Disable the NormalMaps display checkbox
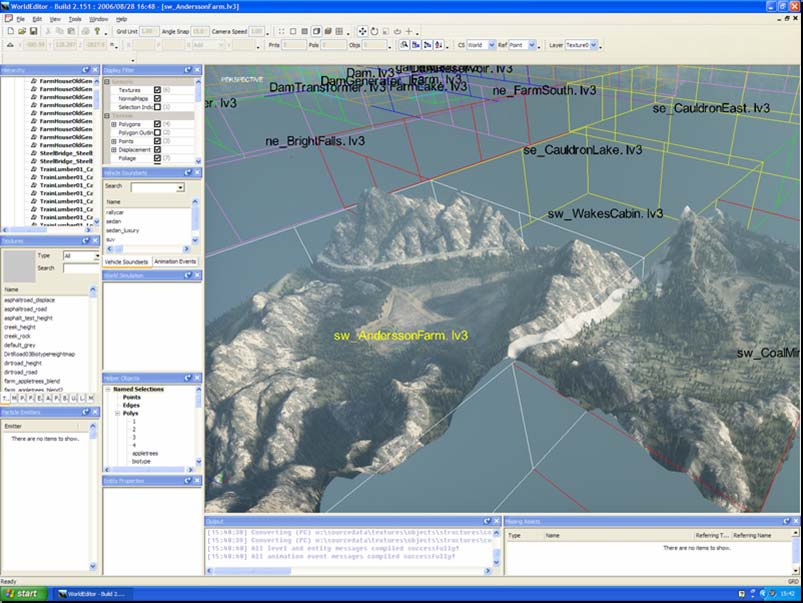The height and width of the screenshot is (603, 803). (157, 98)
